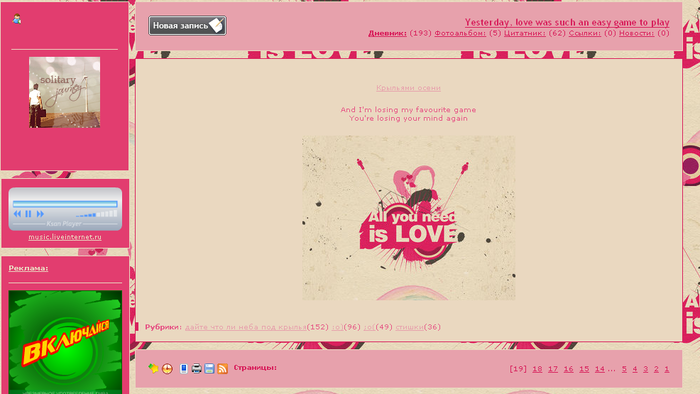Go to page 16
This screenshot has height=394, width=700.
(568, 369)
